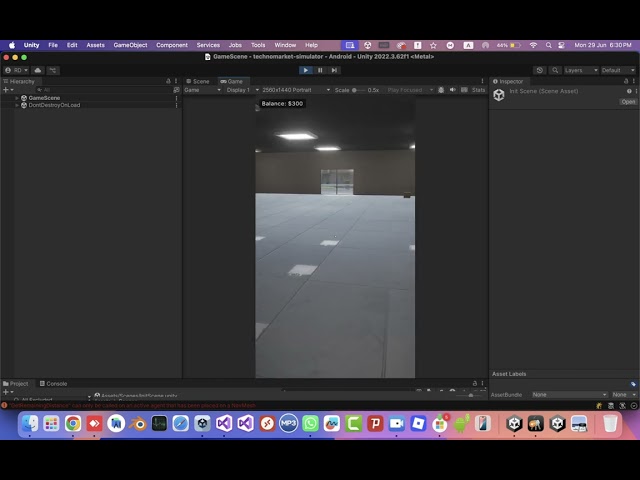Open Unity Version Control icon
Image resolution: width=640 pixels, height=480 pixels.
pos(53,70)
